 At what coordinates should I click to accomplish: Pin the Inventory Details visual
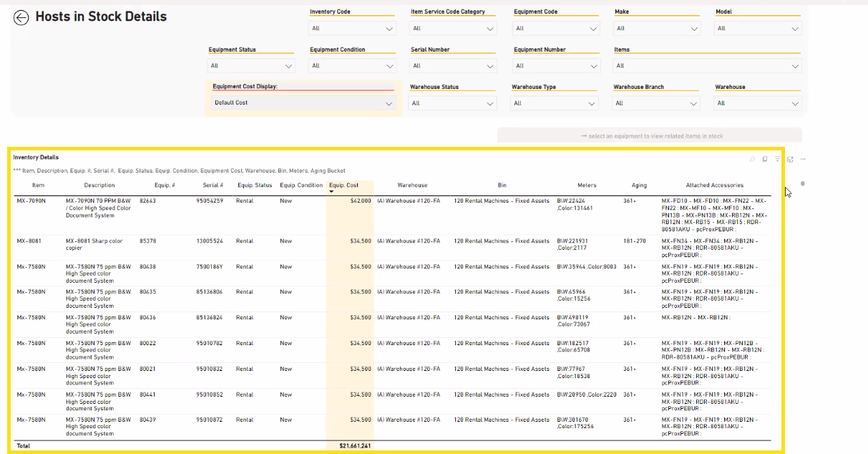751,159
